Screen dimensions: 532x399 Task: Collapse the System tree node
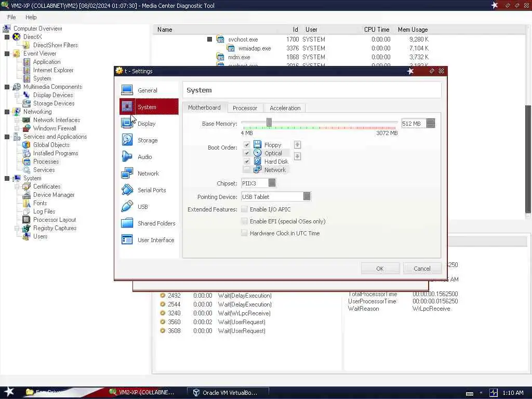pyautogui.click(x=7, y=179)
